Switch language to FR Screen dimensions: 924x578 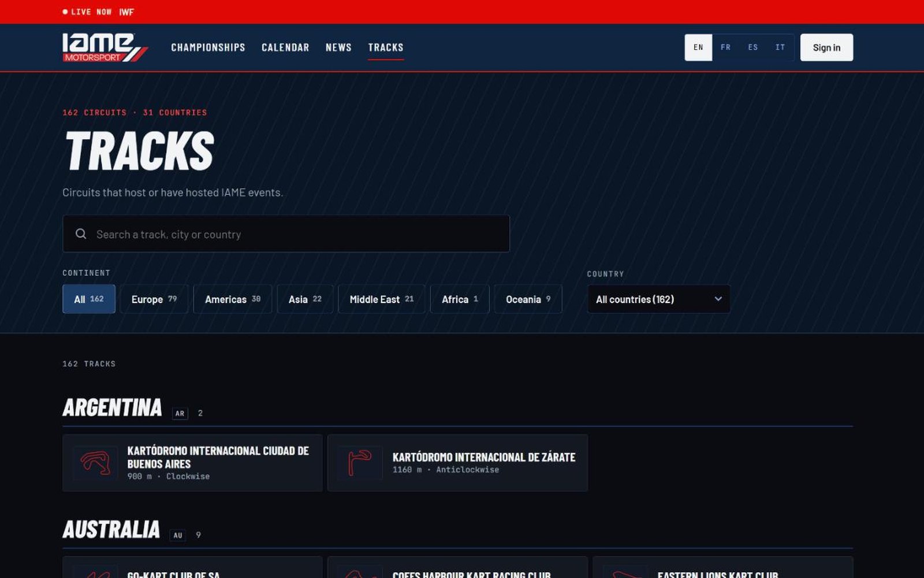pos(725,47)
